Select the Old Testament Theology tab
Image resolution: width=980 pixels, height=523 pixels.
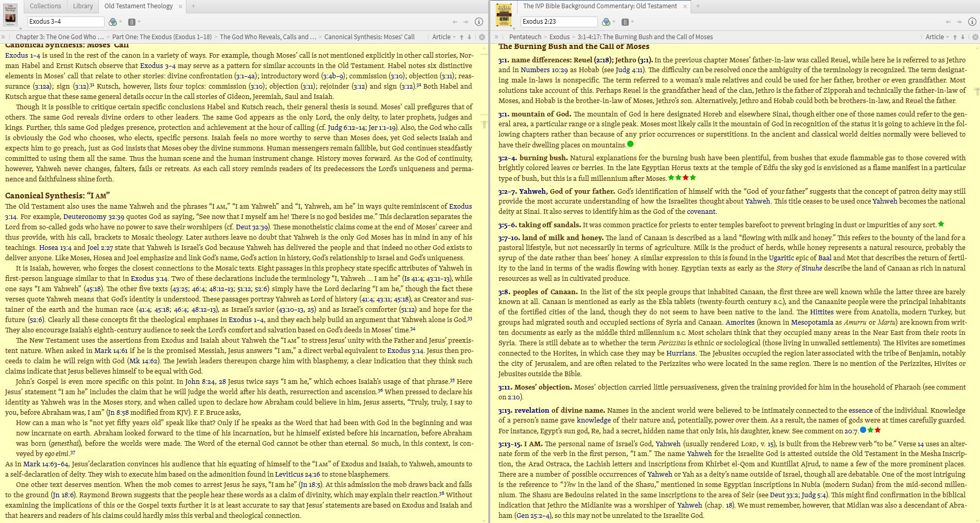coord(139,6)
